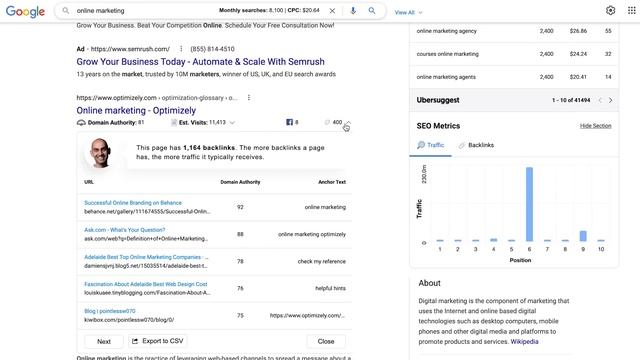This screenshot has height=360, width=640.
Task: Open Fascination About Adelaide Web Design link
Action: click(146, 284)
